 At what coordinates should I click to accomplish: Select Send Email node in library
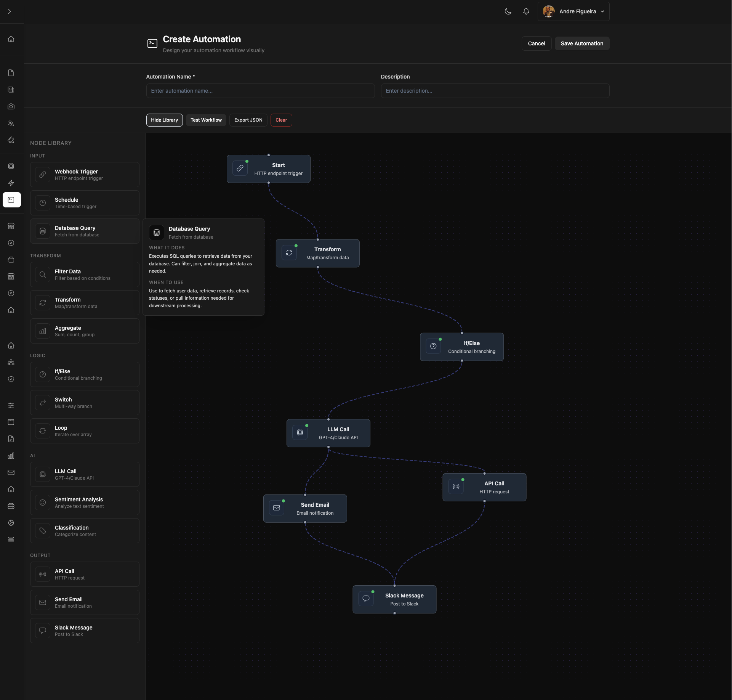[85, 602]
